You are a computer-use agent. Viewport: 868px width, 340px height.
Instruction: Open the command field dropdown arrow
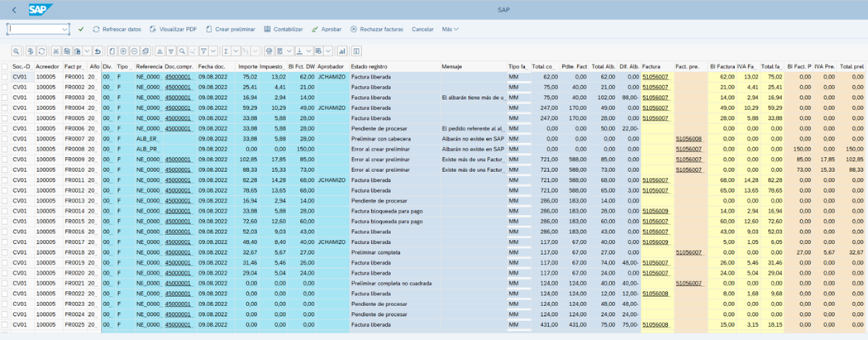(x=65, y=29)
